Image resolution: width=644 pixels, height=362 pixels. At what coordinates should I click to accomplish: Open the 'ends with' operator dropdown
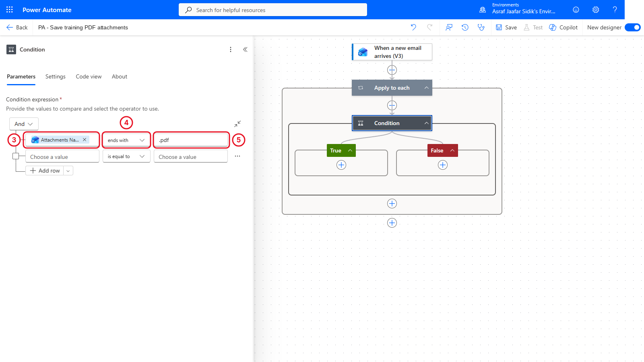pos(126,140)
